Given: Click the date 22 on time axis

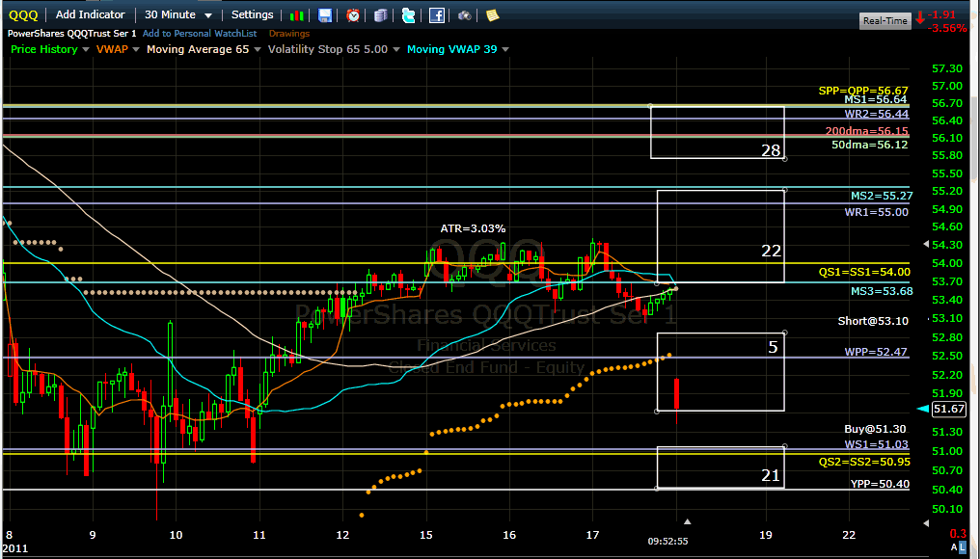Looking at the screenshot, I should tap(849, 535).
